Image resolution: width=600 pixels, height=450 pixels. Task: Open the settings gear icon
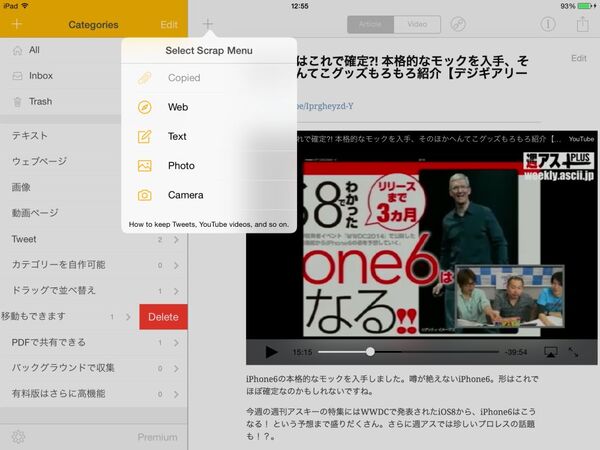(x=18, y=437)
